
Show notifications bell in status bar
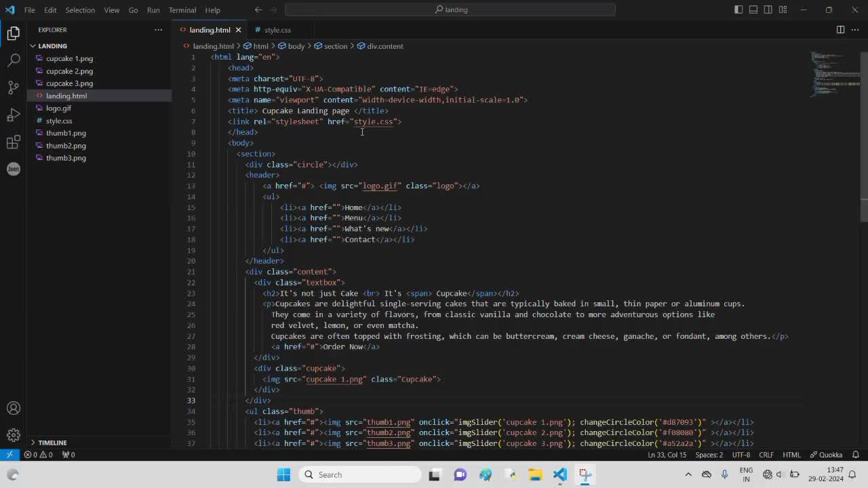pyautogui.click(x=856, y=455)
